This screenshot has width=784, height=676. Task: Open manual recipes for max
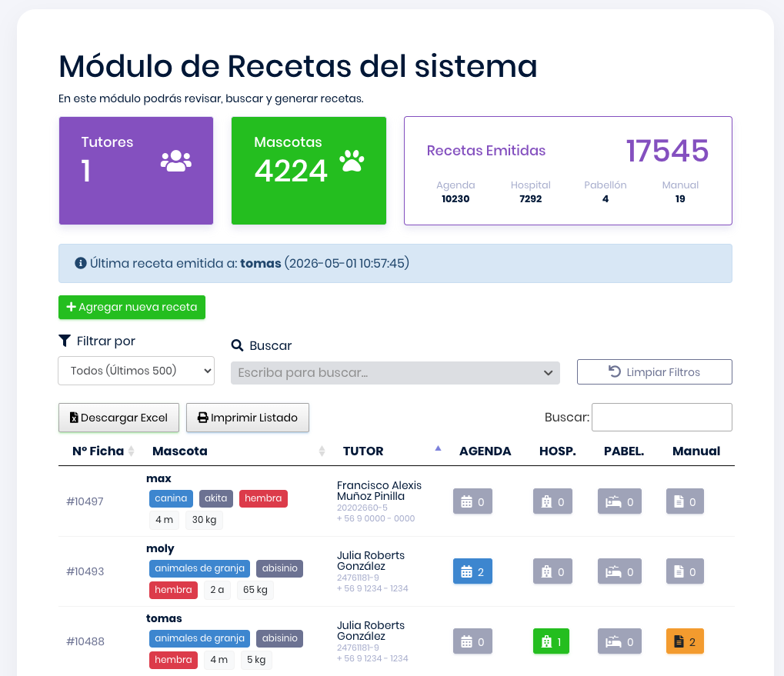(685, 501)
